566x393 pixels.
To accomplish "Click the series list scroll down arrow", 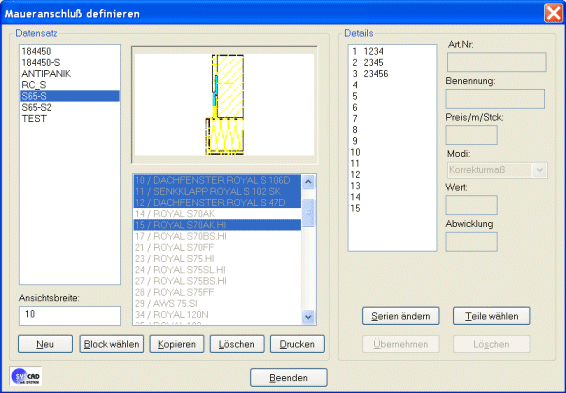I will (308, 317).
